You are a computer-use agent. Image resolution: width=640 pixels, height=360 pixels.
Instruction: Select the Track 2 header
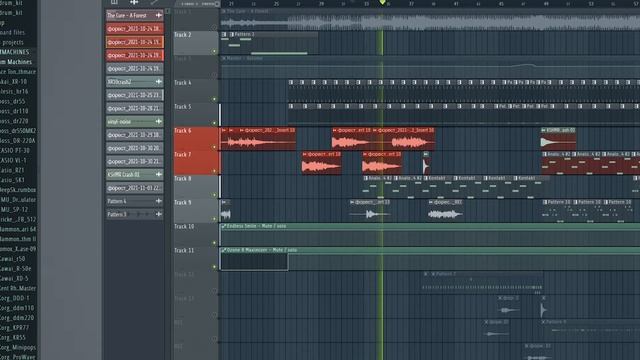click(196, 43)
